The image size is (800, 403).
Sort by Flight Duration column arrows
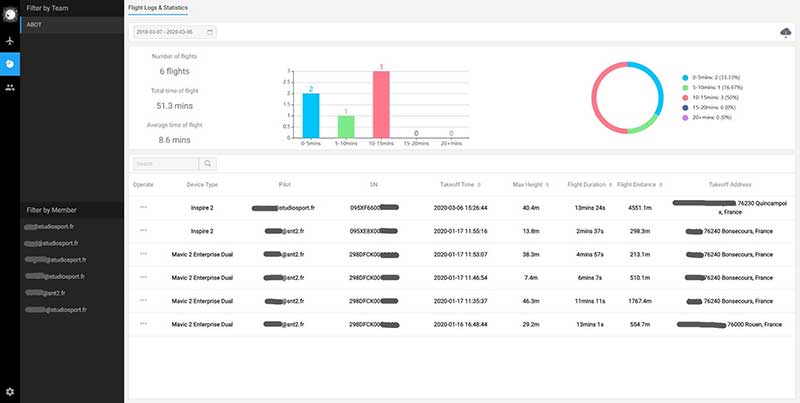610,185
